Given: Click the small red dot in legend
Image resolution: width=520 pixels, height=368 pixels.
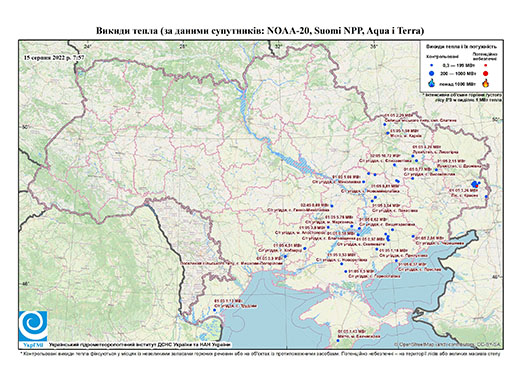Looking at the screenshot, I should click(485, 65).
